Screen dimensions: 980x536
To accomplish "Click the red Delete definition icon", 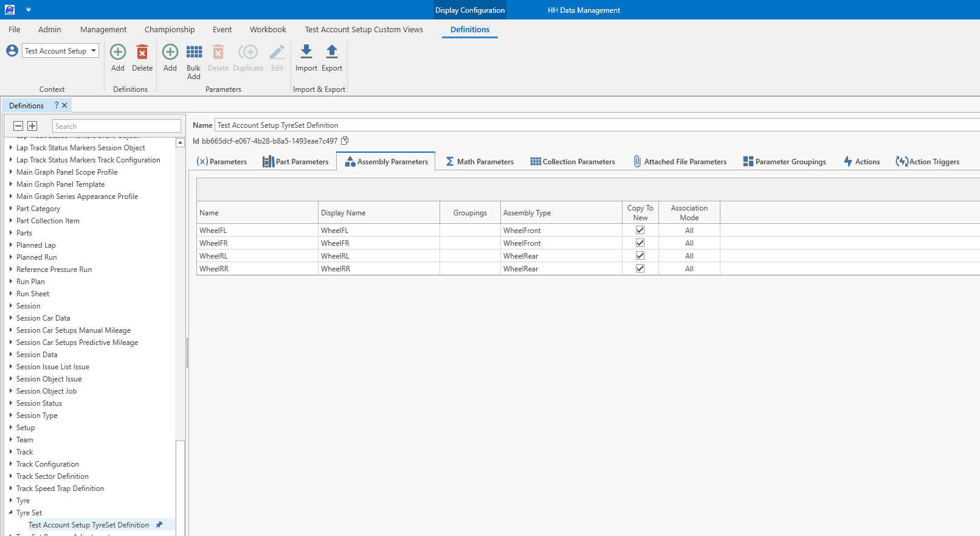I will 142,52.
